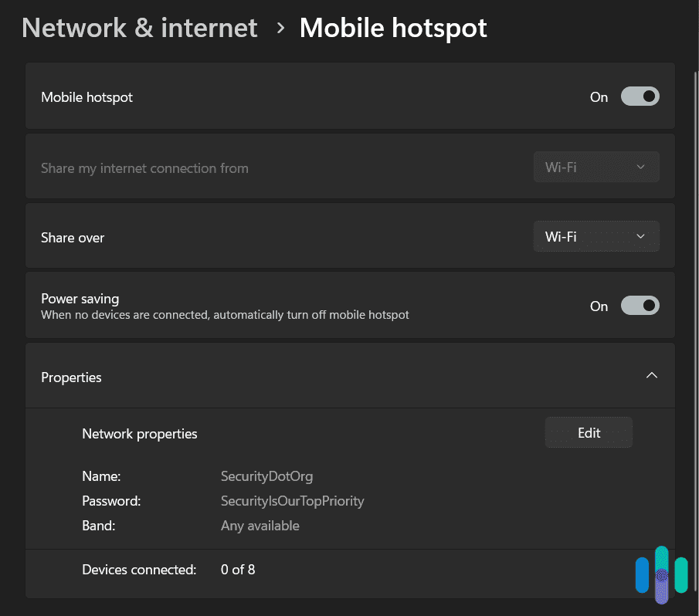Viewport: 699px width, 616px height.
Task: Open the Share over dropdown
Action: click(x=596, y=236)
